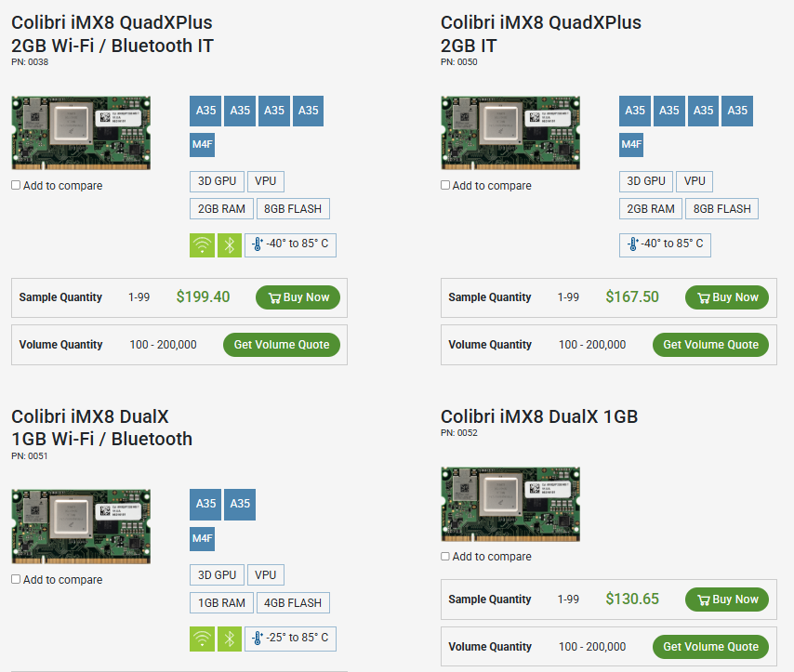
Task: Get Volume Quote for DualX 1GB PN 0052
Action: point(711,647)
